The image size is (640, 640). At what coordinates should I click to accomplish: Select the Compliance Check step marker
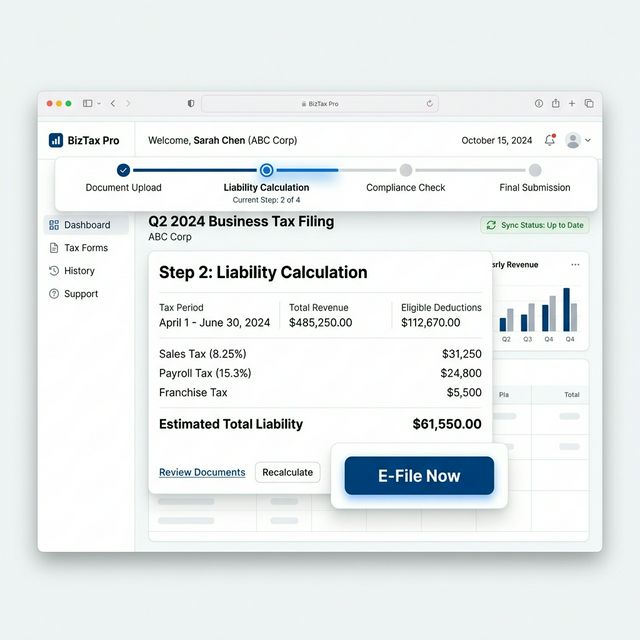pos(406,170)
